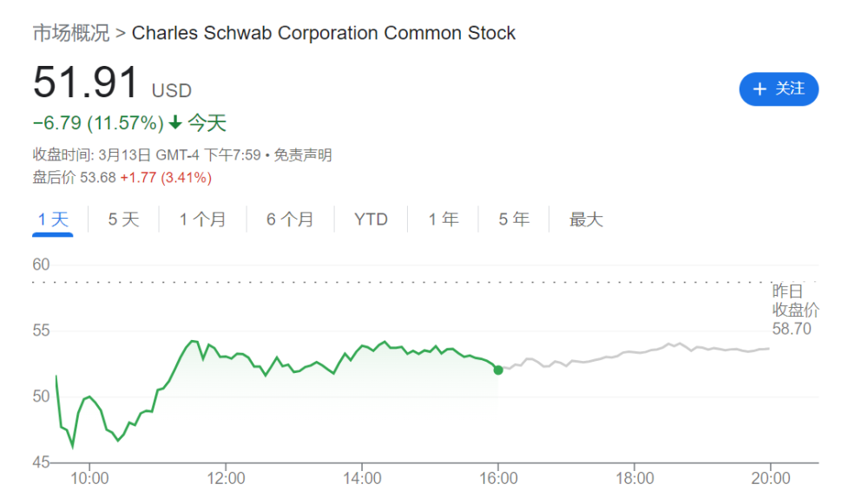Click the green dot at 16:00 close

coord(498,370)
